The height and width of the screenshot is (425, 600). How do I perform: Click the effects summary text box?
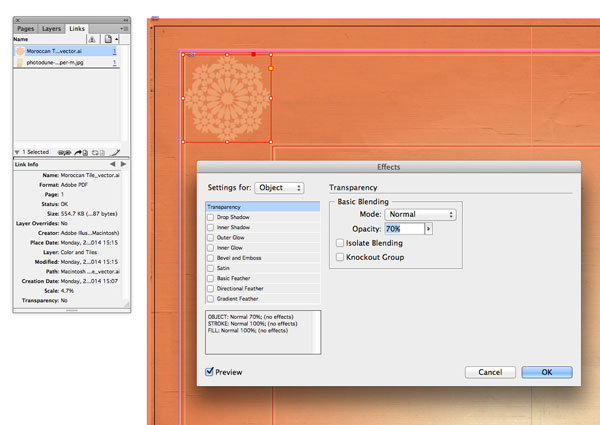pos(263,332)
